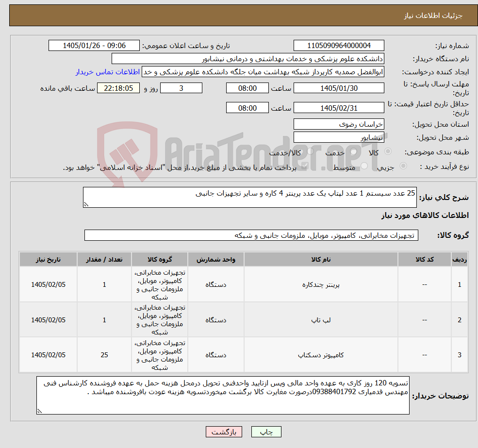Click the response deadline date 1405/01/30
The image size is (478, 448).
pos(339,88)
